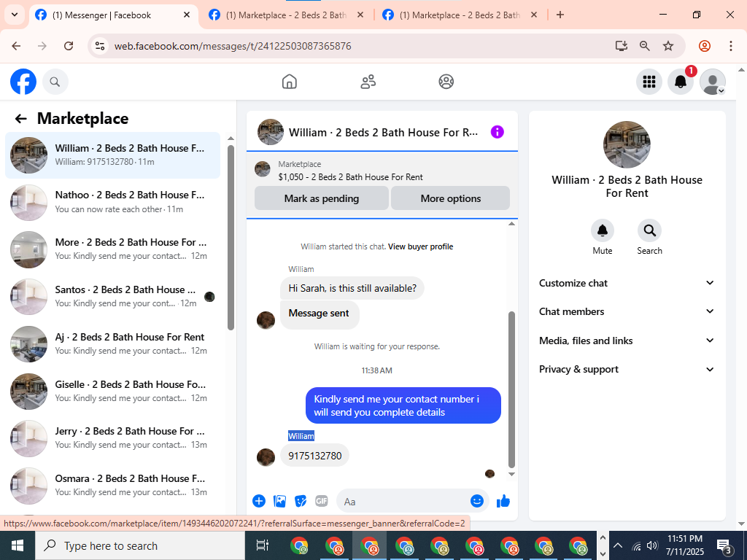
Task: Open the browser zoom magnifier icon
Action: click(x=645, y=46)
